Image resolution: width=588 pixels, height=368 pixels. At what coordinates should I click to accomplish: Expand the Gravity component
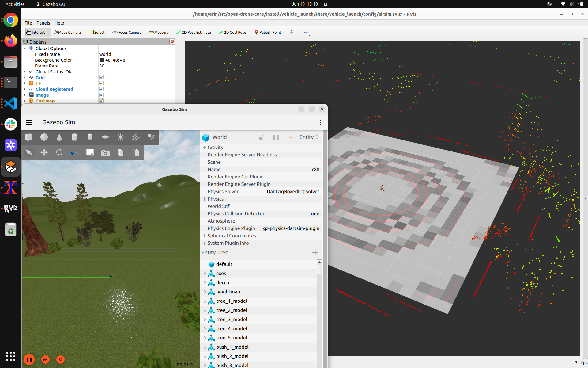pyautogui.click(x=204, y=148)
